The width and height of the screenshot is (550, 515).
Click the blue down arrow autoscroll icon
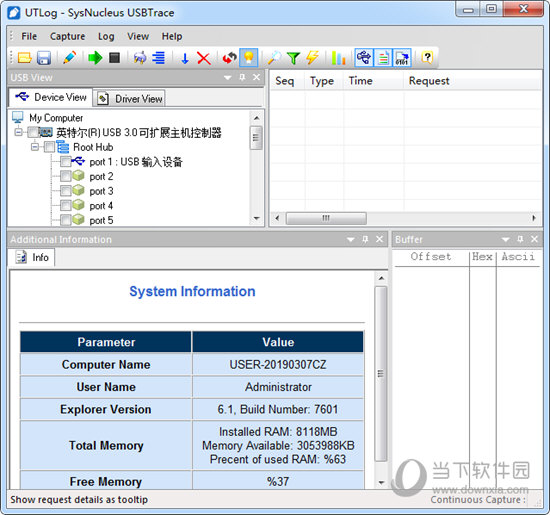[x=185, y=58]
